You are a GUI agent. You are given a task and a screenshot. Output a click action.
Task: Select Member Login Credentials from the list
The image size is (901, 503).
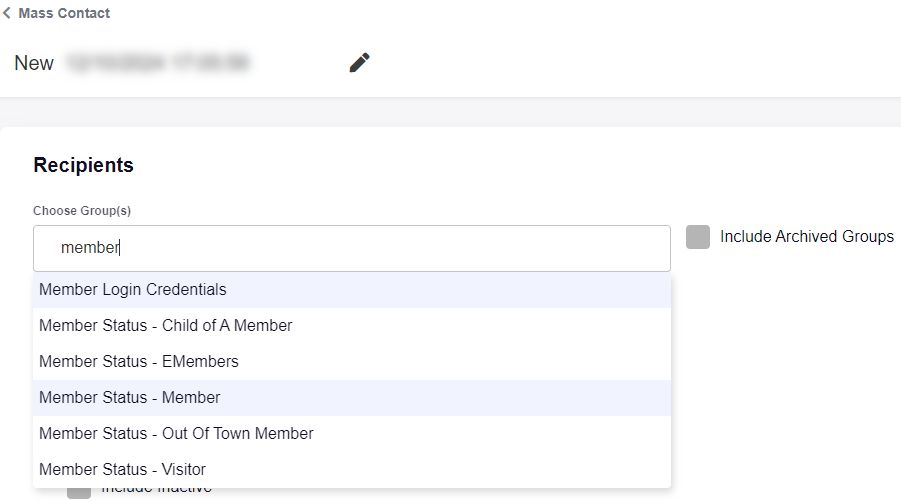133,290
